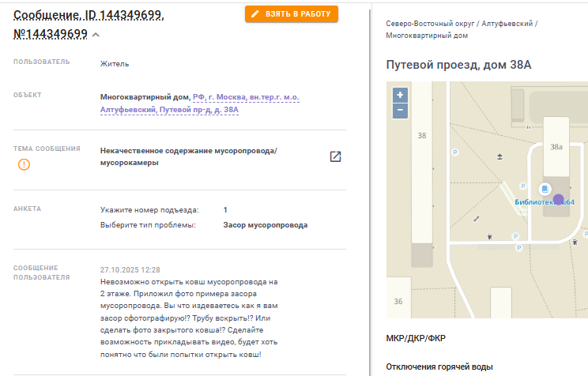Click the library icon on the map
The height and width of the screenshot is (376, 588).
(545, 189)
